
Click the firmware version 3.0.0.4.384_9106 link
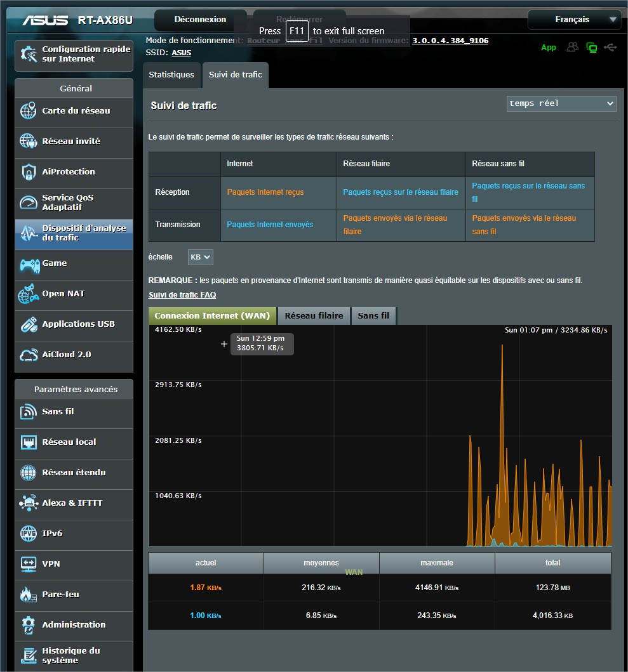pos(450,41)
